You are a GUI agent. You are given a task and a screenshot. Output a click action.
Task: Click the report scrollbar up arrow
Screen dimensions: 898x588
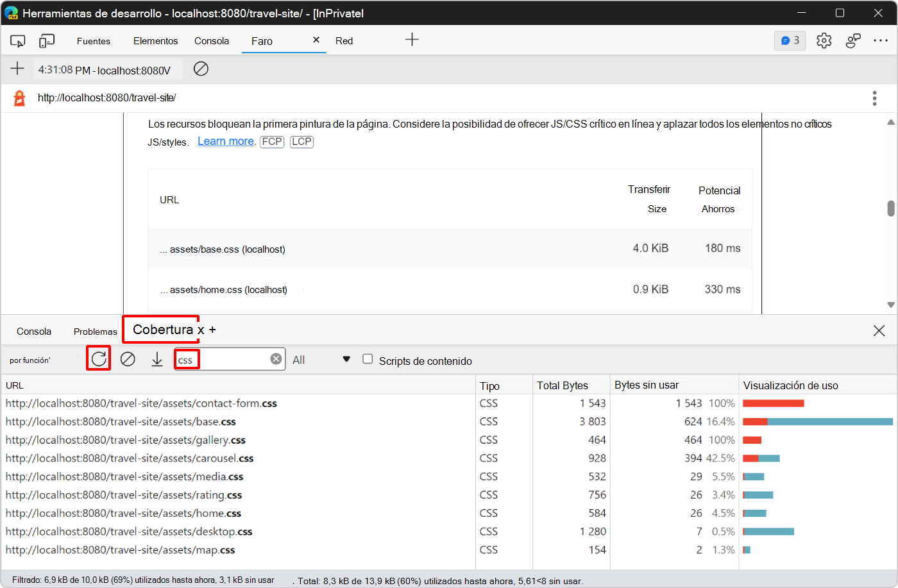891,122
